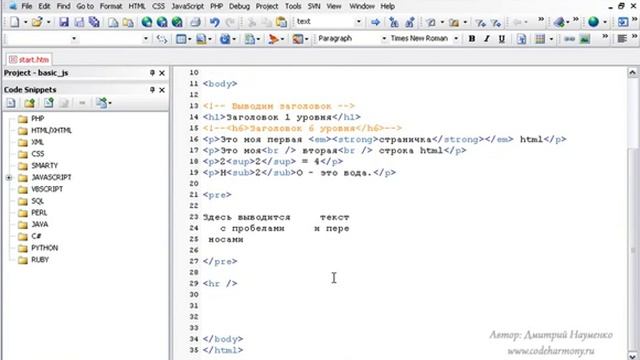Click the <h1> heading on line 14

[x=282, y=118]
